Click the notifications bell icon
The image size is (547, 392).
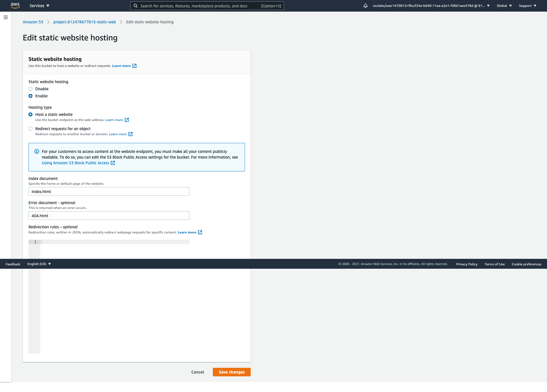(365, 6)
